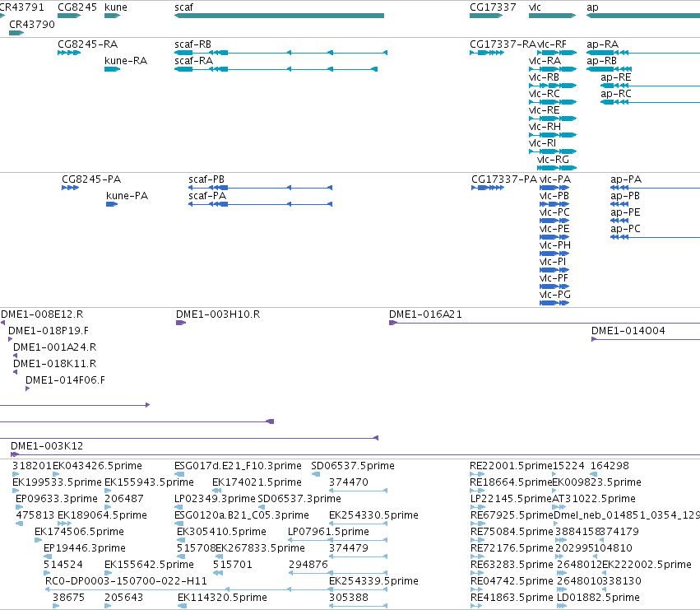Click the scaf gene label in top track
The image size is (700, 610).
pyautogui.click(x=183, y=7)
